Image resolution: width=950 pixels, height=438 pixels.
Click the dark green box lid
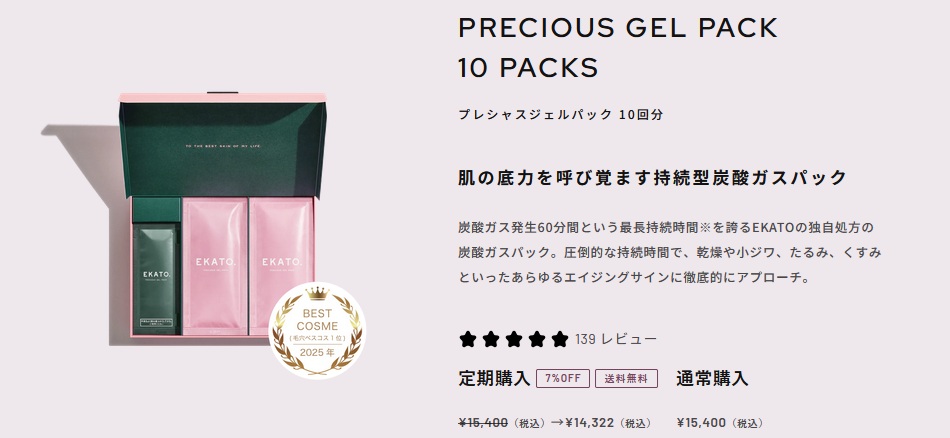pyautogui.click(x=222, y=147)
